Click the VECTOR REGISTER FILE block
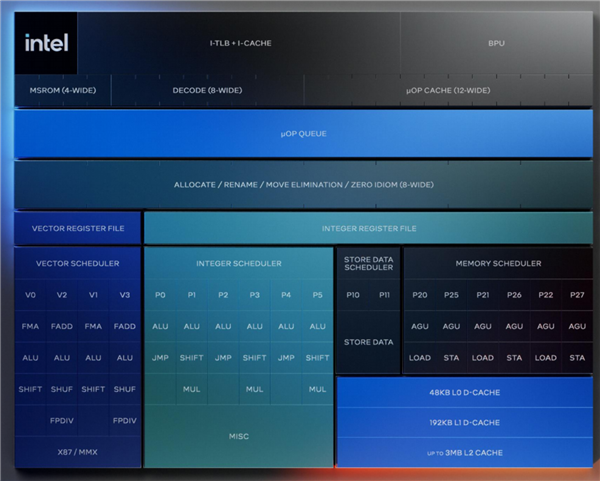Screen dimensions: 600x481 (x=78, y=228)
